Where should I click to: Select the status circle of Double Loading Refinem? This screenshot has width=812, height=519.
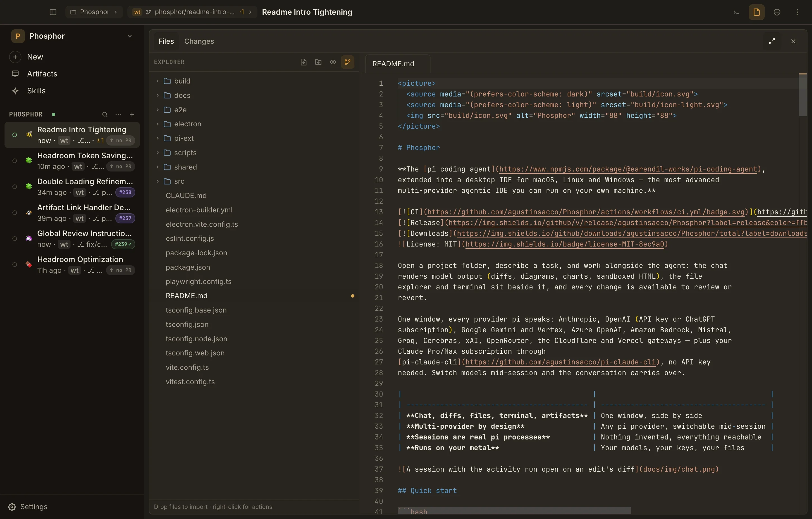coord(14,187)
